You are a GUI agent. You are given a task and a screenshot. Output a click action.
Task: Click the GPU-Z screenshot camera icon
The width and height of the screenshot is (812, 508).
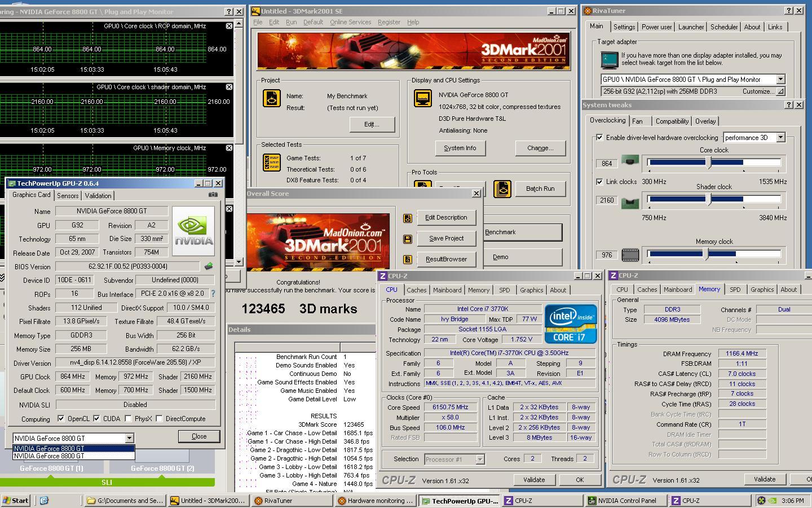coord(213,195)
